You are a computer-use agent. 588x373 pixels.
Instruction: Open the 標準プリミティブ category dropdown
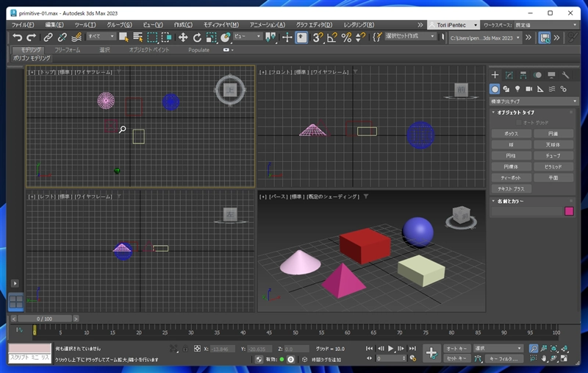[534, 102]
